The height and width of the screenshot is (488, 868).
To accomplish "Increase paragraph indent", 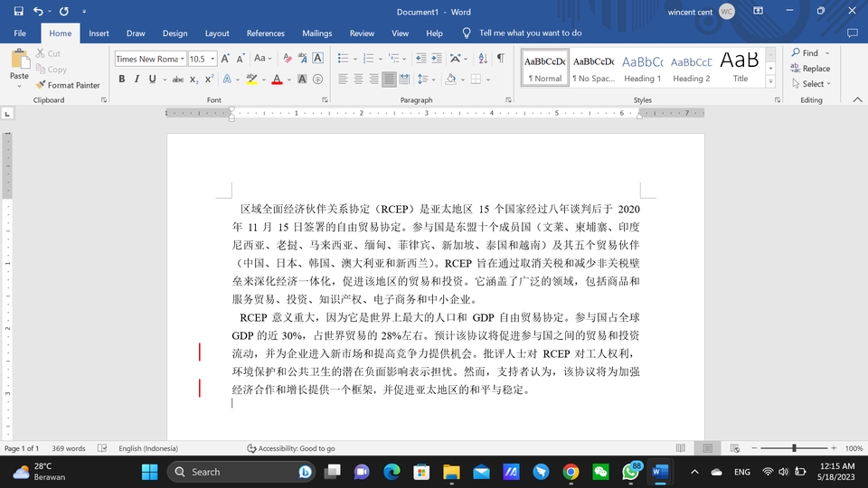I will (x=436, y=58).
